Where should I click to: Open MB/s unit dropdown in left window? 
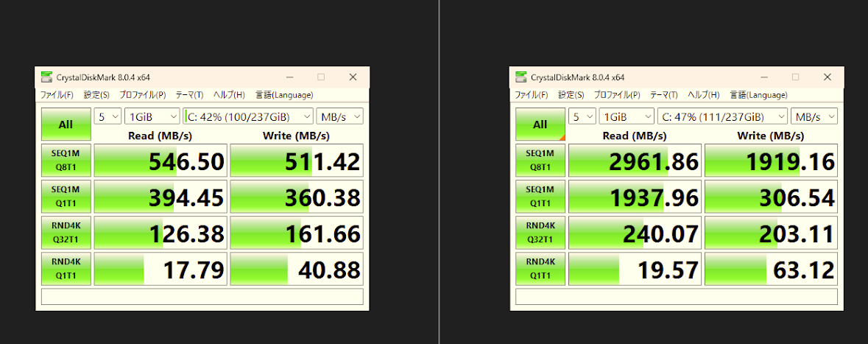[x=340, y=116]
